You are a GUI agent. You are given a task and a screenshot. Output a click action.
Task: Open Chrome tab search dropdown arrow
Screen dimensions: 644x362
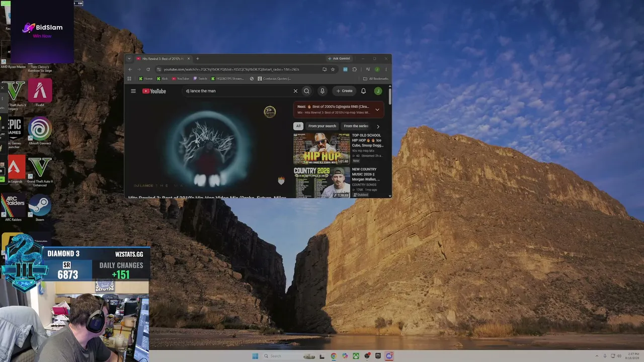click(x=129, y=59)
